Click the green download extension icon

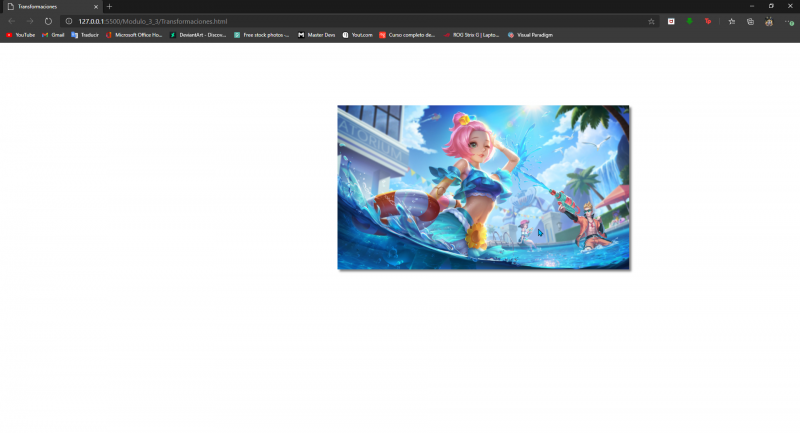(x=689, y=21)
